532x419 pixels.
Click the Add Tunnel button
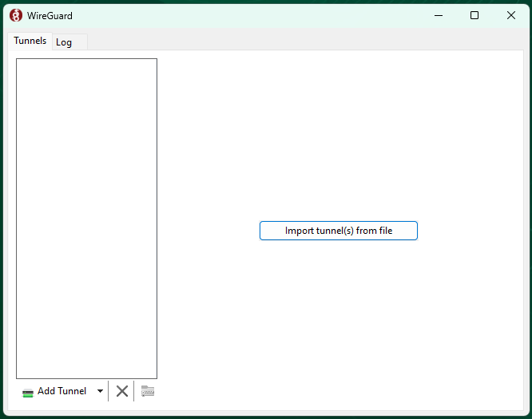click(x=54, y=391)
